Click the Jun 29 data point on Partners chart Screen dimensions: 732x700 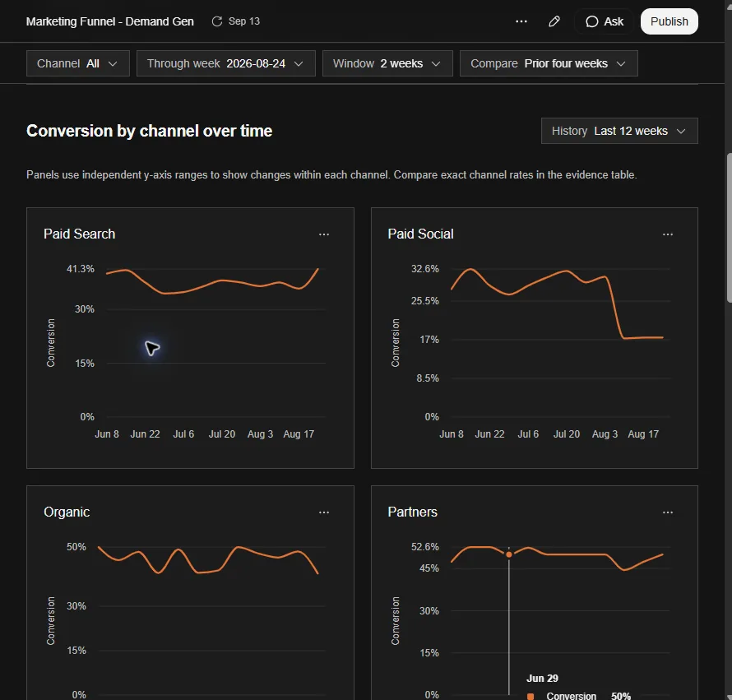509,554
